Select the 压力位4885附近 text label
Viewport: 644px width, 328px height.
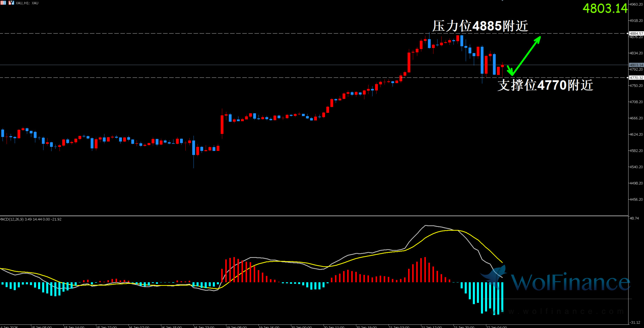point(480,26)
